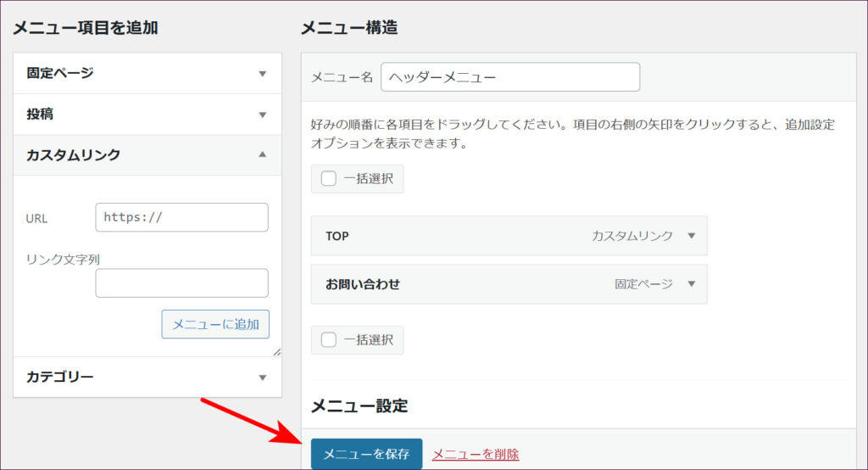
Task: Expand the 固定ページ section arrow
Action: click(262, 74)
